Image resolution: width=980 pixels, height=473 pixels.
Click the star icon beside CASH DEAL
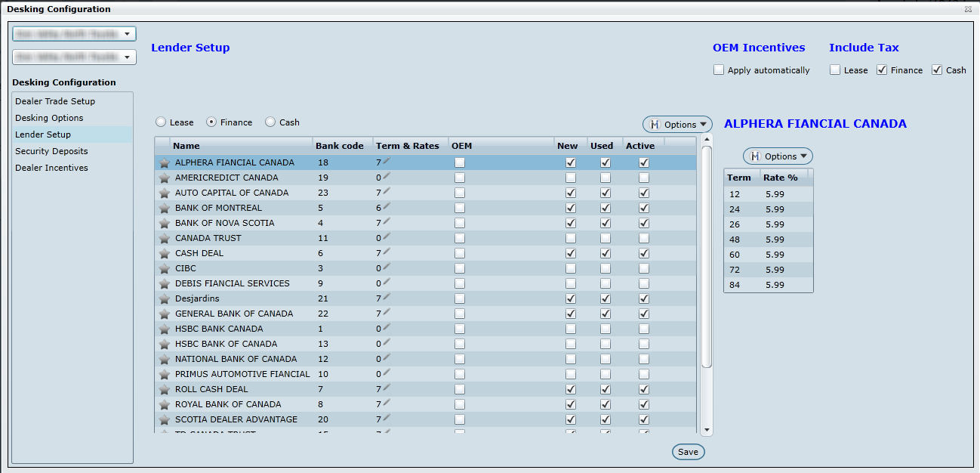pyautogui.click(x=164, y=254)
